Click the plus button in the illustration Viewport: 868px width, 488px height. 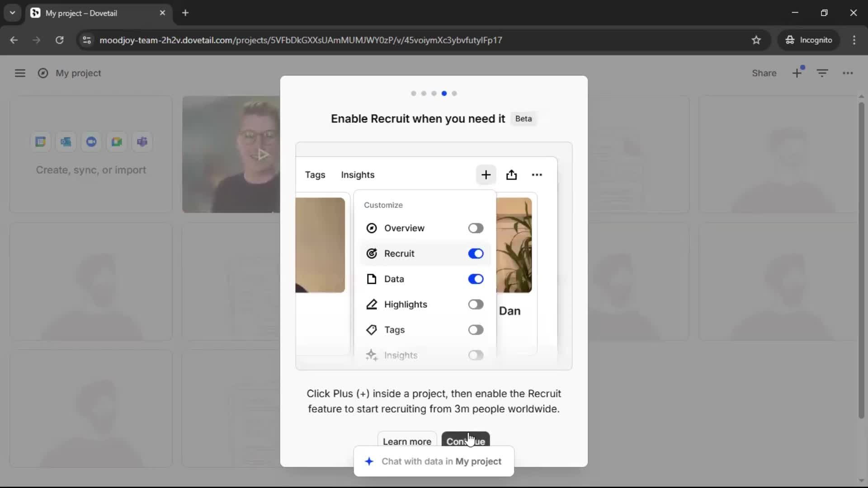(x=486, y=175)
